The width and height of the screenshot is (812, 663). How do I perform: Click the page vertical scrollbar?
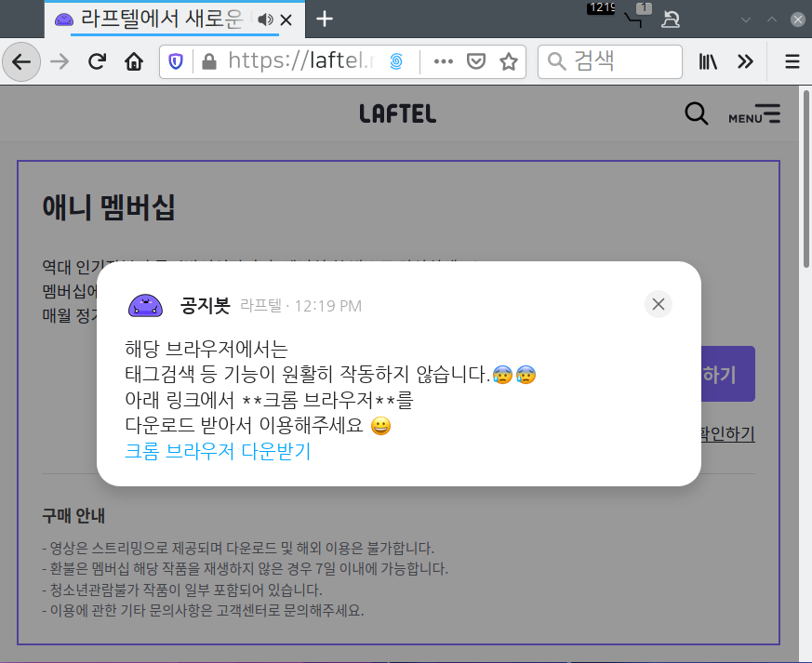coord(805,179)
